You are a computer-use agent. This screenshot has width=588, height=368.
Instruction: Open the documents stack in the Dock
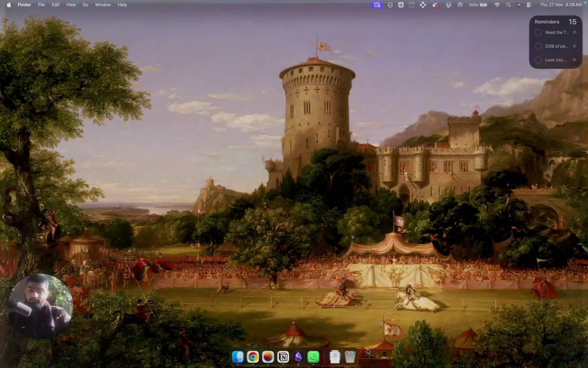tap(335, 357)
